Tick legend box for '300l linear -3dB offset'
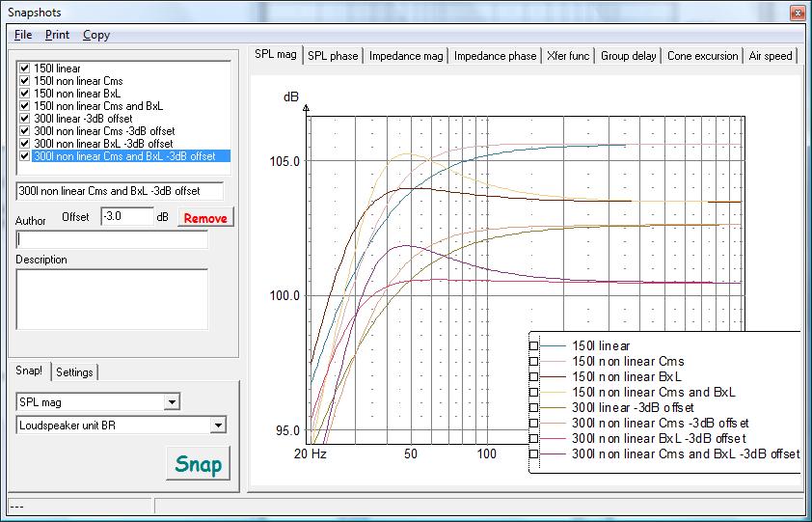Image resolution: width=812 pixels, height=522 pixels. click(533, 408)
